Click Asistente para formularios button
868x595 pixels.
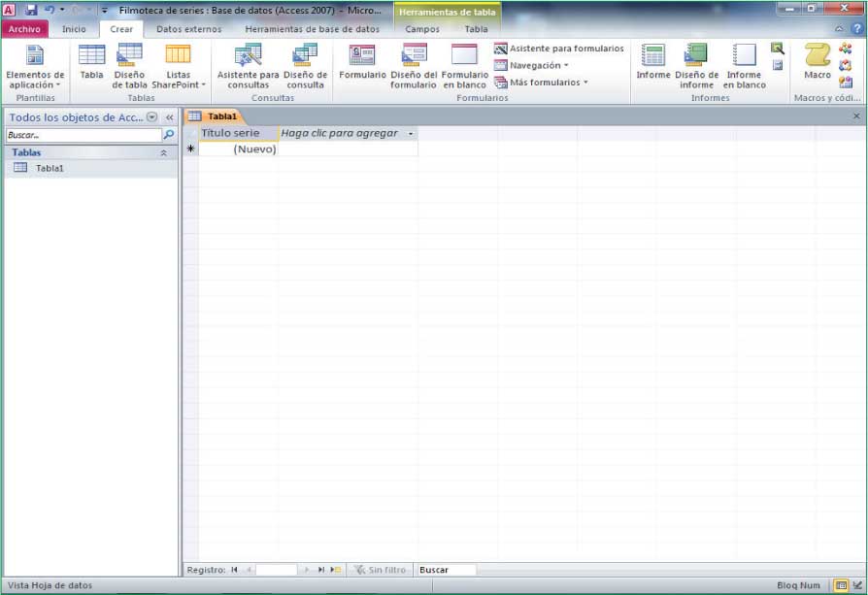(559, 49)
